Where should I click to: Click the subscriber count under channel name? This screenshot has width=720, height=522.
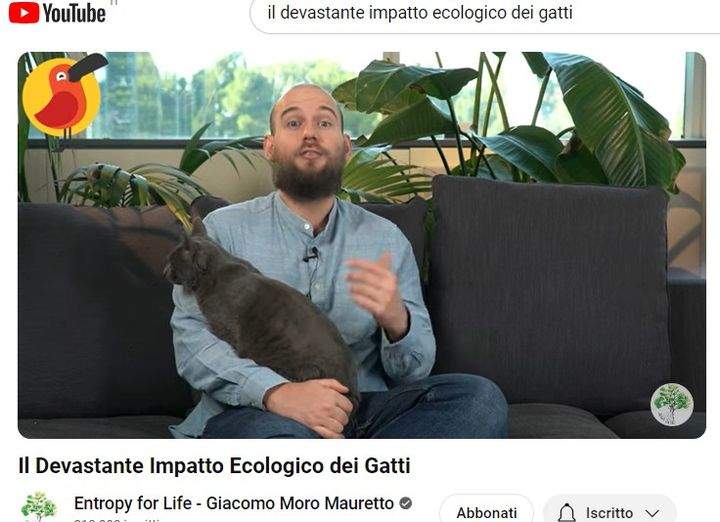coord(118,520)
